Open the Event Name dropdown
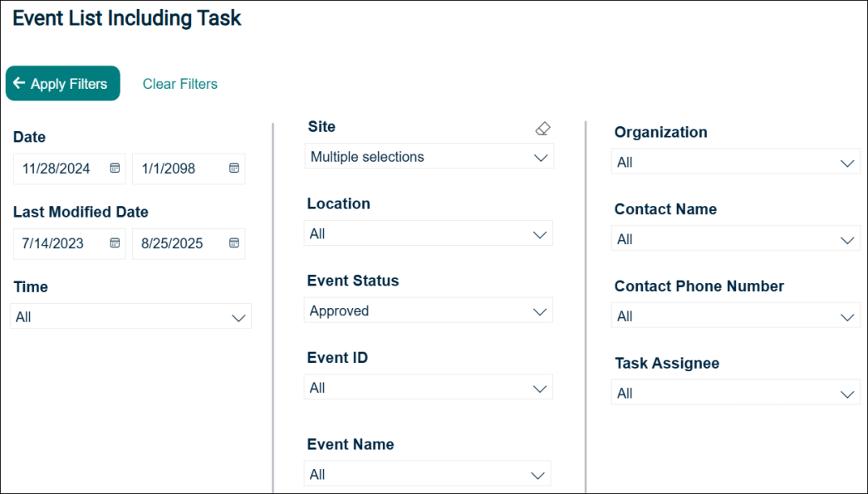Image resolution: width=868 pixels, height=494 pixels. click(x=428, y=474)
